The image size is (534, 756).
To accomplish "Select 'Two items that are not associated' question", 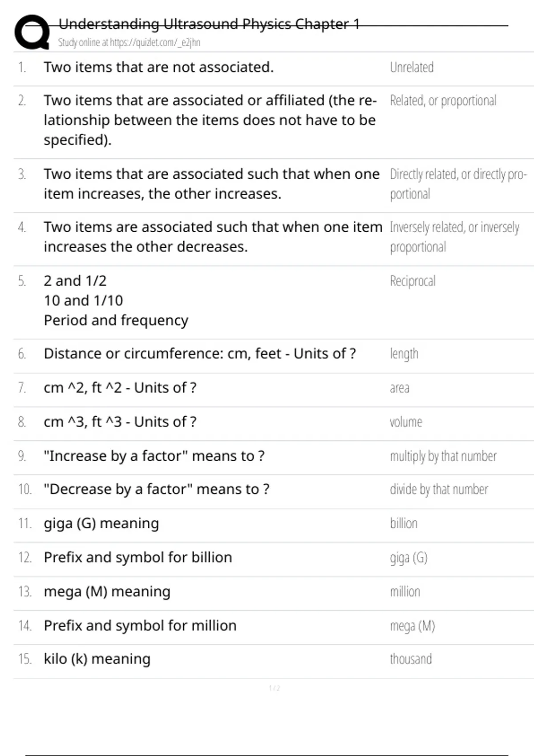I will (158, 67).
